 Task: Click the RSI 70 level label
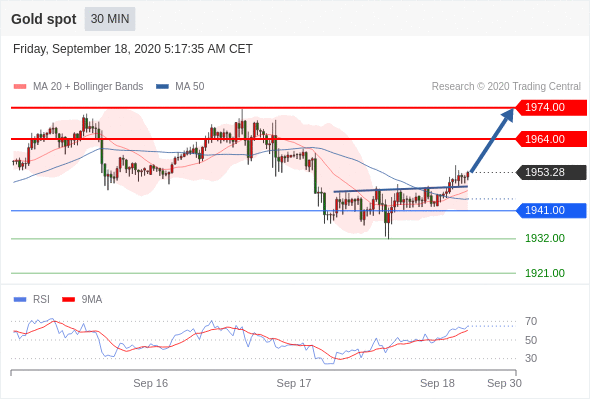point(531,321)
